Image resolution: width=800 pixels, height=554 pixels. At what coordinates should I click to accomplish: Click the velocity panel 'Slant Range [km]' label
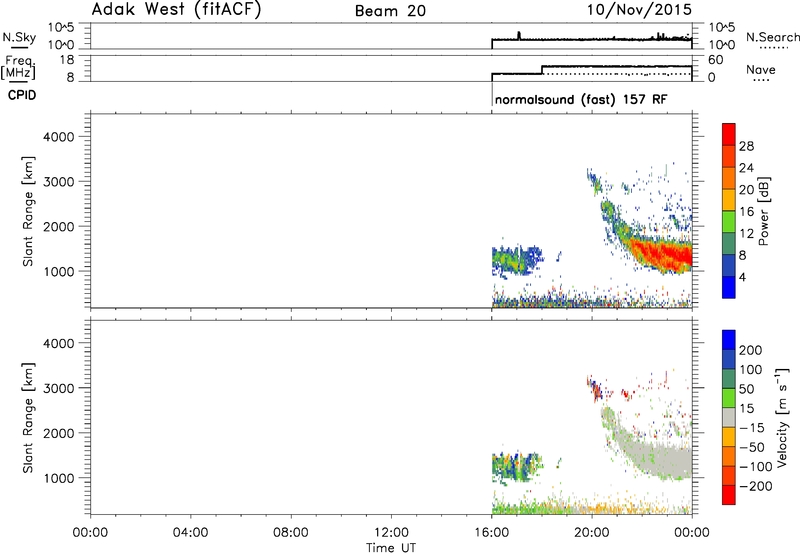click(28, 417)
